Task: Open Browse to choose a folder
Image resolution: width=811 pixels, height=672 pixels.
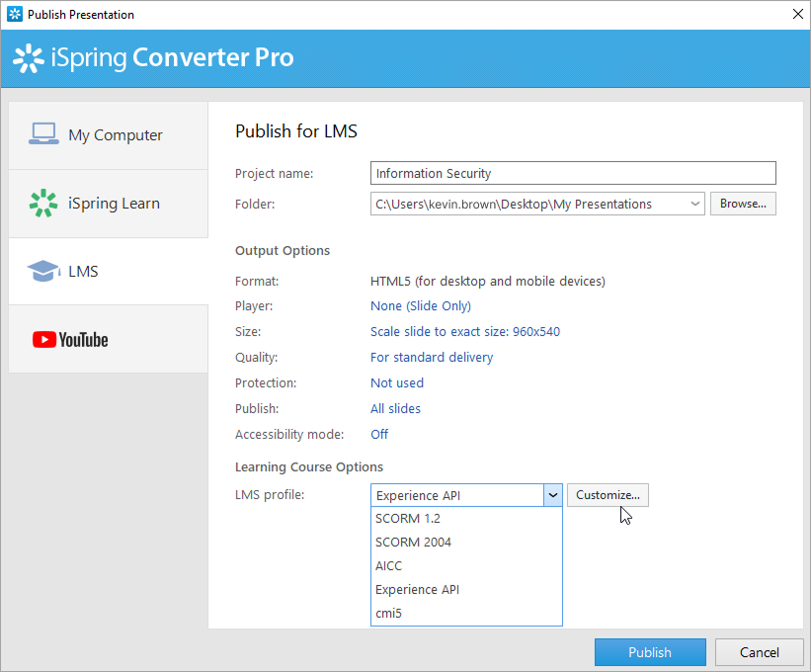Action: click(x=743, y=205)
